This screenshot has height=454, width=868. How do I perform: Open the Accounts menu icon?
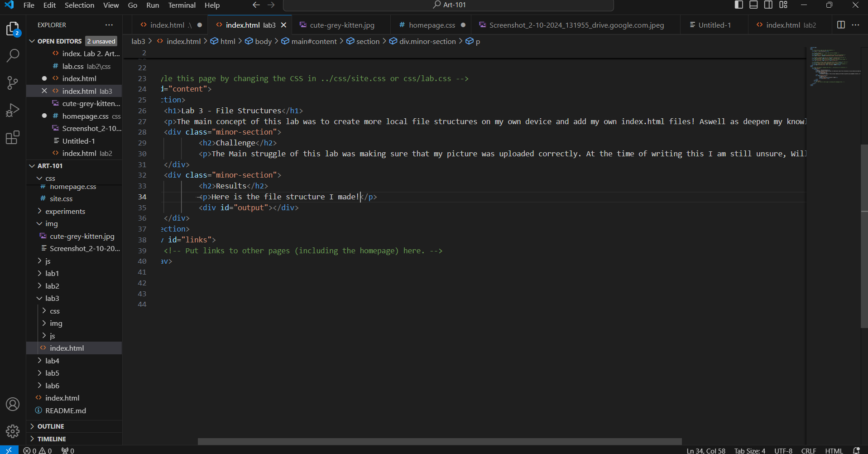(13, 404)
